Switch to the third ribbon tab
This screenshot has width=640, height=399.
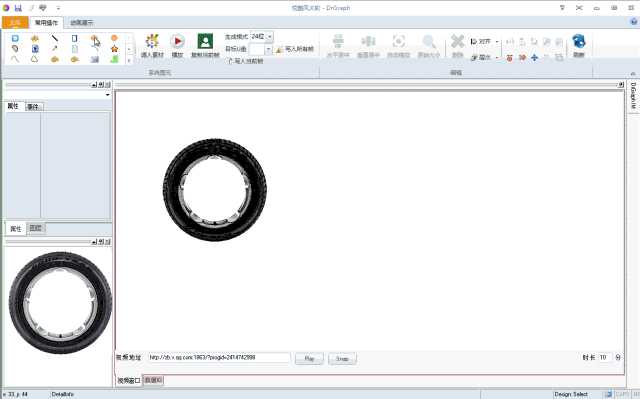pos(82,22)
